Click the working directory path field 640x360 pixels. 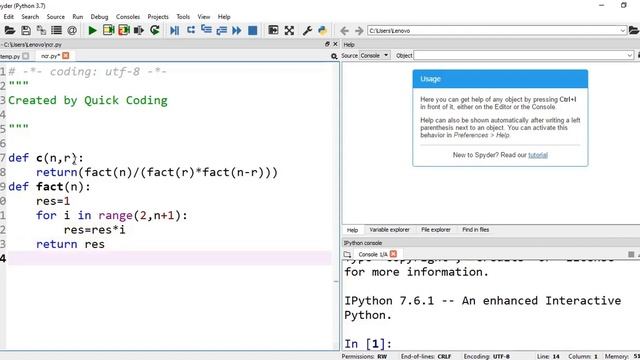(493, 31)
